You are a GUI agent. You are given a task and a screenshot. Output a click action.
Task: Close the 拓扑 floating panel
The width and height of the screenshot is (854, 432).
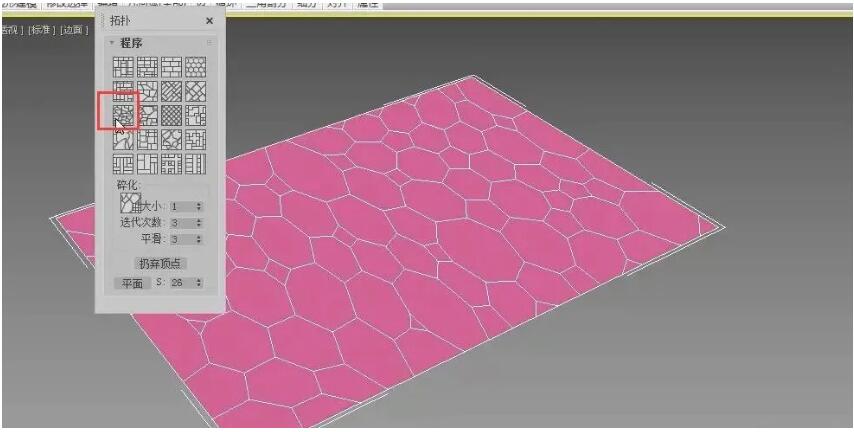[x=209, y=20]
